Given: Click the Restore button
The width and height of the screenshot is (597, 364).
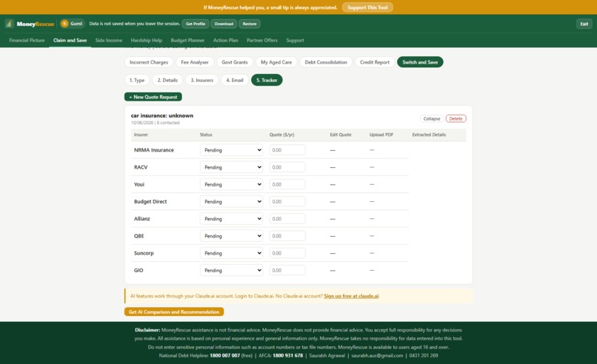Looking at the screenshot, I should [x=250, y=24].
